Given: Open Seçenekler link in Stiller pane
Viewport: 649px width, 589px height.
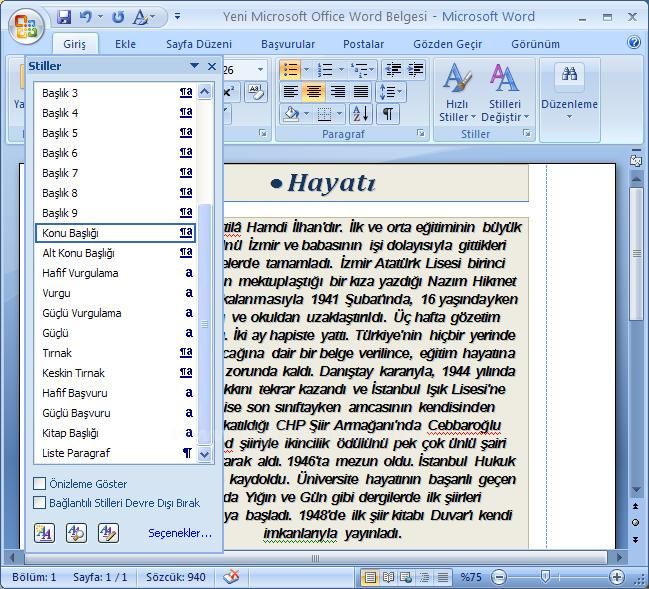Looking at the screenshot, I should [180, 533].
